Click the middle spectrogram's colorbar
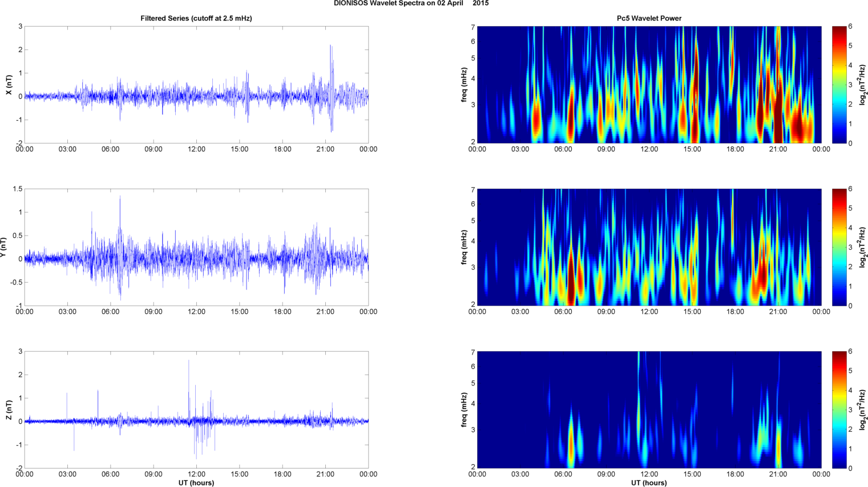The height and width of the screenshot is (487, 868). tap(839, 247)
